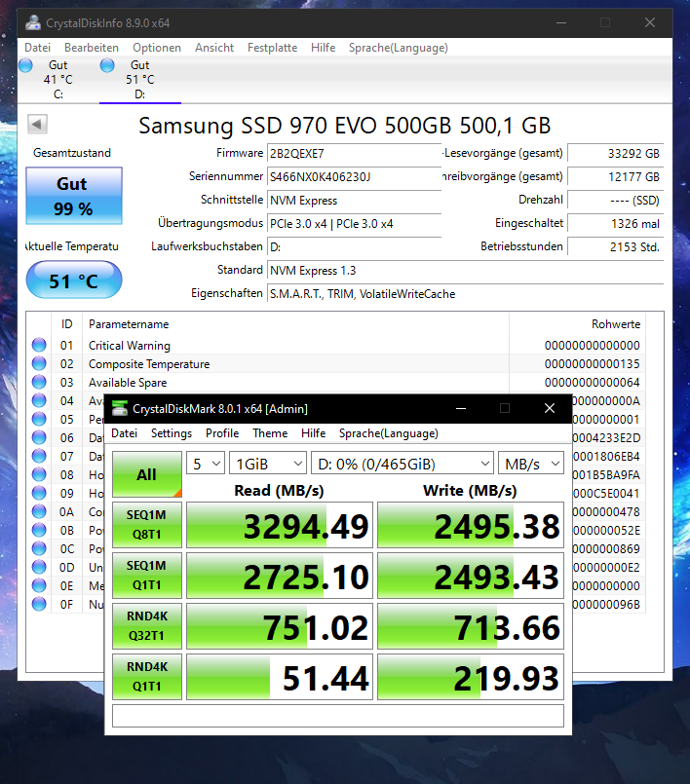Click the status orb for attribute ID 06
This screenshot has width=690, height=784.
[x=39, y=437]
